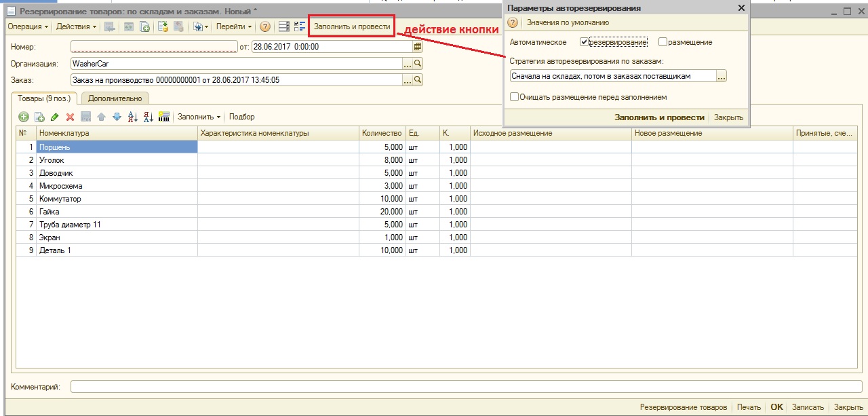Click the pencil edit row icon

55,117
